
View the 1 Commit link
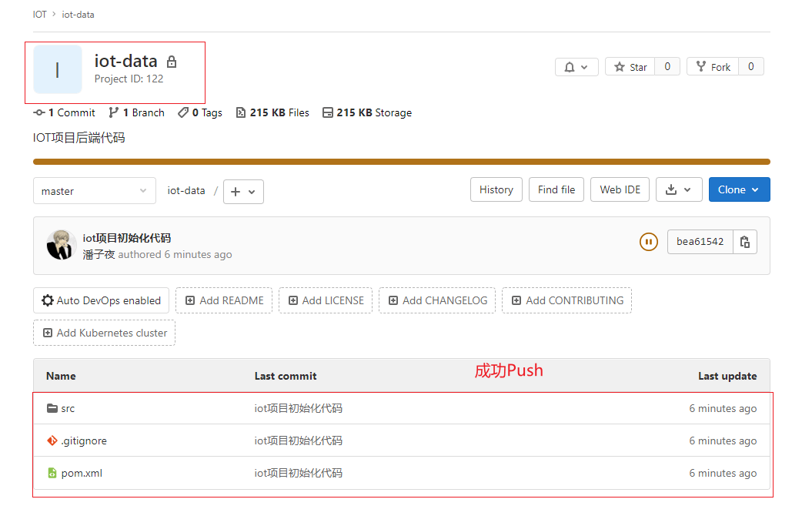(x=64, y=112)
